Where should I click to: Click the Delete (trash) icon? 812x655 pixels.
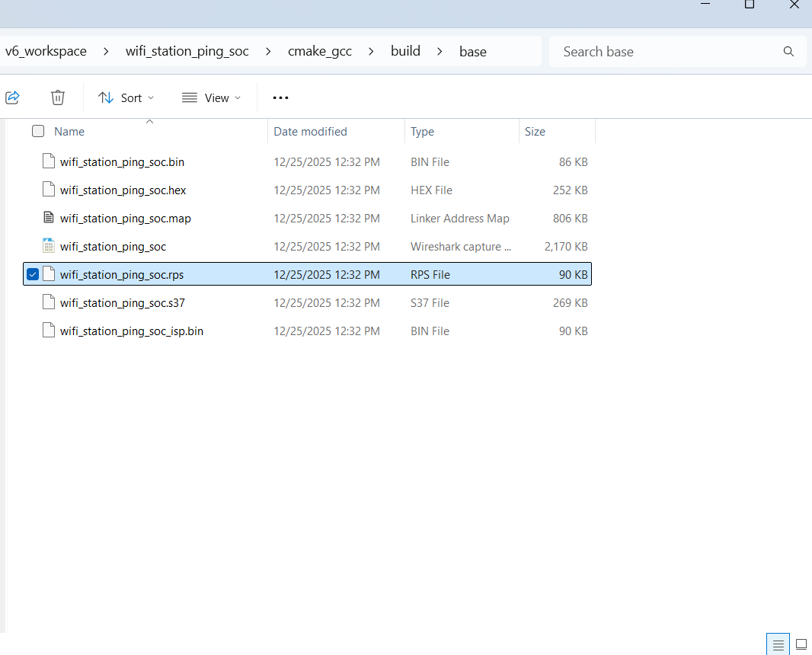[x=57, y=97]
